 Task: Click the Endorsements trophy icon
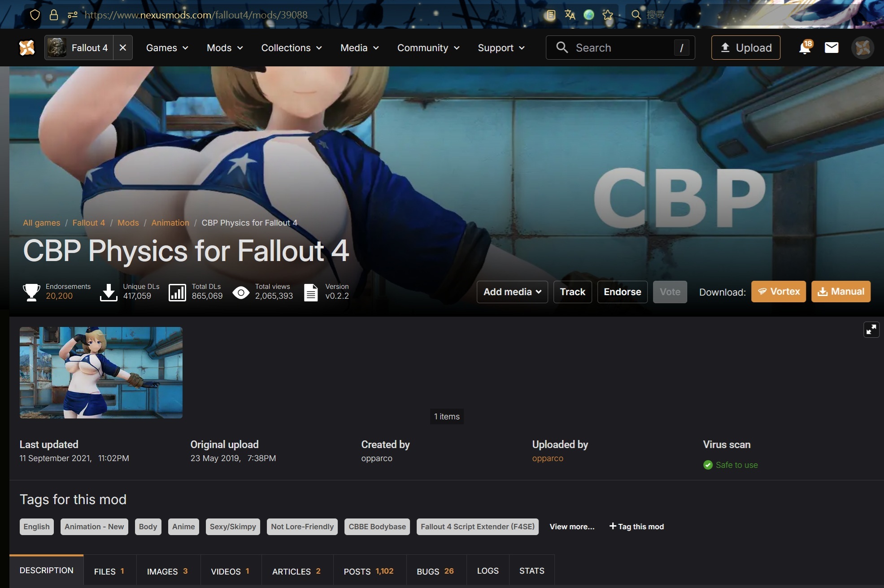[x=31, y=292]
